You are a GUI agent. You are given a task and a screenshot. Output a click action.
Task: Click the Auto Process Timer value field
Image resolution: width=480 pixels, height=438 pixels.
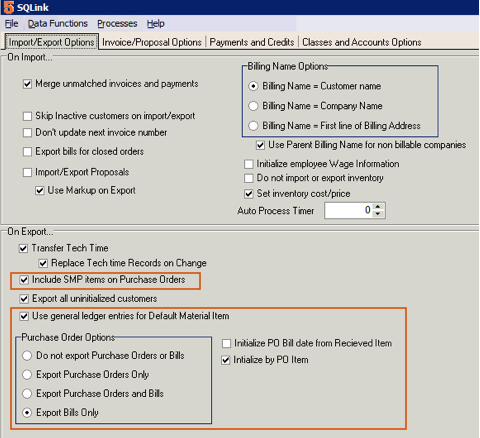click(x=348, y=210)
